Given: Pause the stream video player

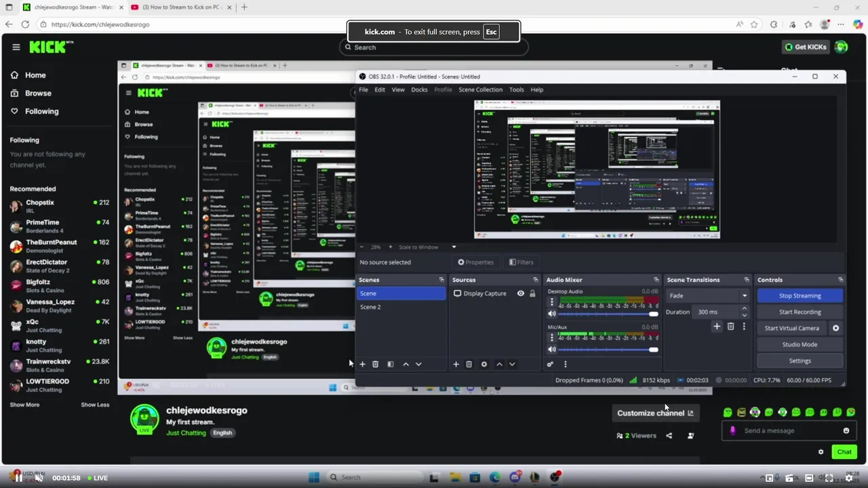Looking at the screenshot, I should click(18, 478).
